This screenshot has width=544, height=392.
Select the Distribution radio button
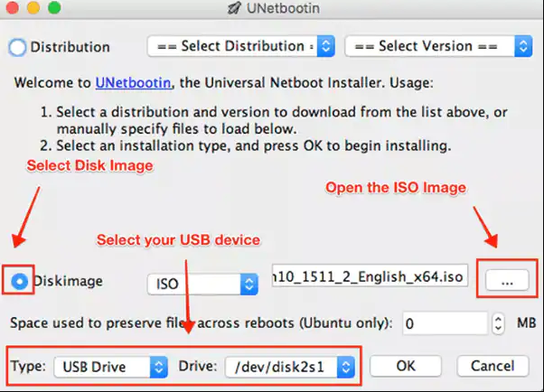(x=17, y=47)
